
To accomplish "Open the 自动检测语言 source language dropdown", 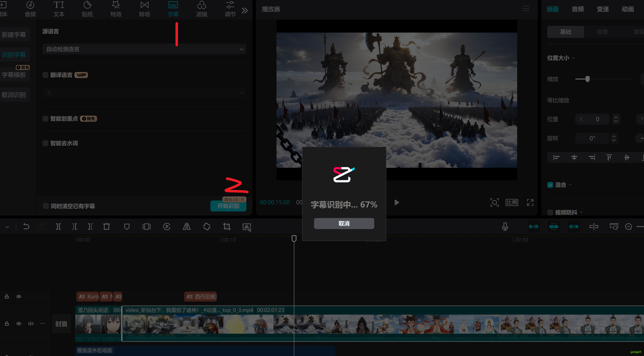I will tap(144, 49).
